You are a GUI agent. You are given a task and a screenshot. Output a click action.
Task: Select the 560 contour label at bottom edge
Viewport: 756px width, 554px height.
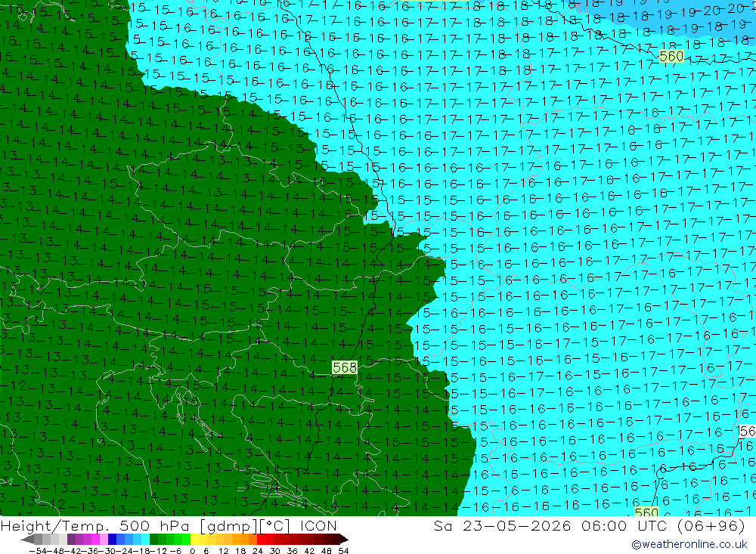[x=646, y=512]
